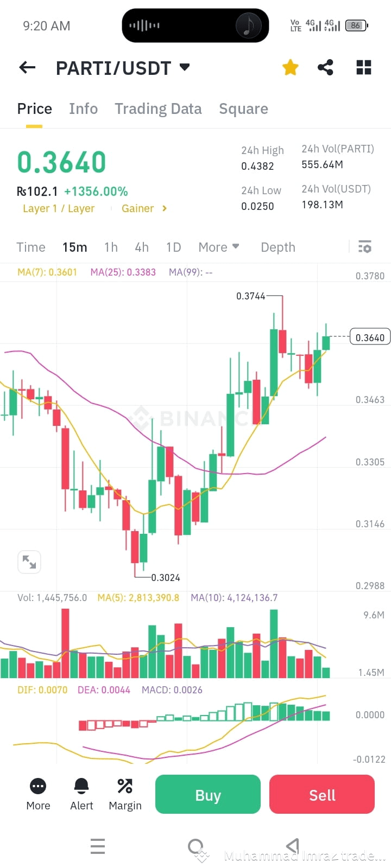The width and height of the screenshot is (391, 868).
Task: Tap the back arrow to leave PARTI/USDT
Action: 27,67
